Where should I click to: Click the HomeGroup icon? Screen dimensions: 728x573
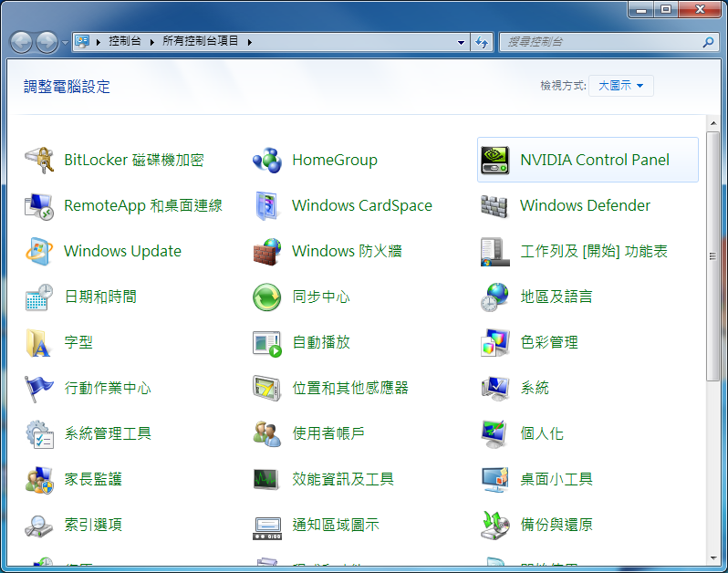[x=267, y=161]
